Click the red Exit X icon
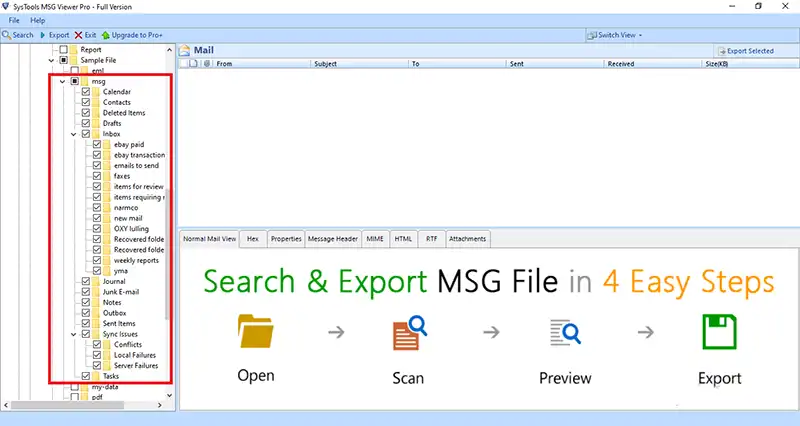This screenshot has height=426, width=800. pos(78,35)
